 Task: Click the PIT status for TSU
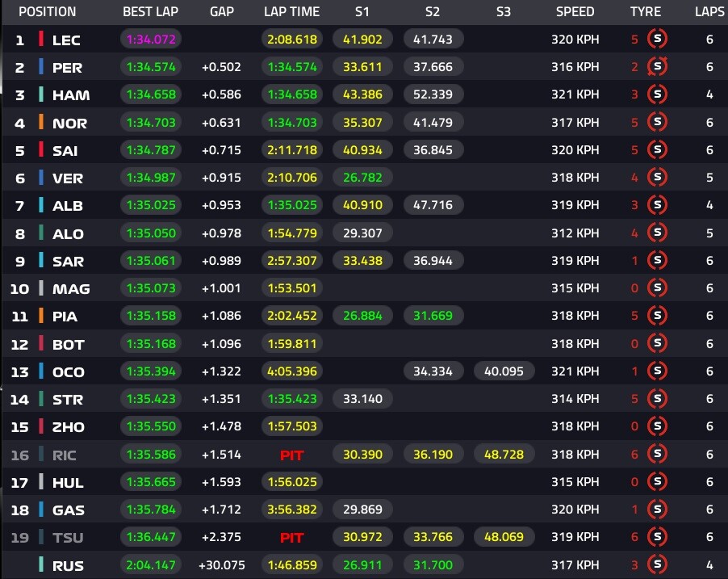(291, 538)
